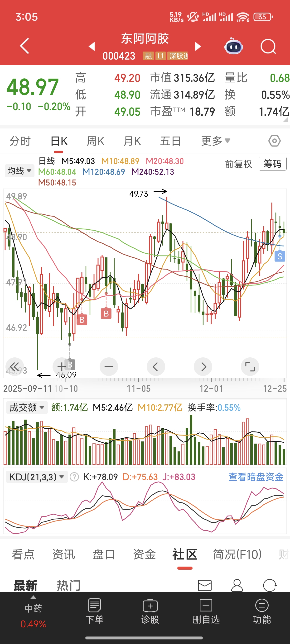Refresh the community feed
290x644 pixels.
270,586
